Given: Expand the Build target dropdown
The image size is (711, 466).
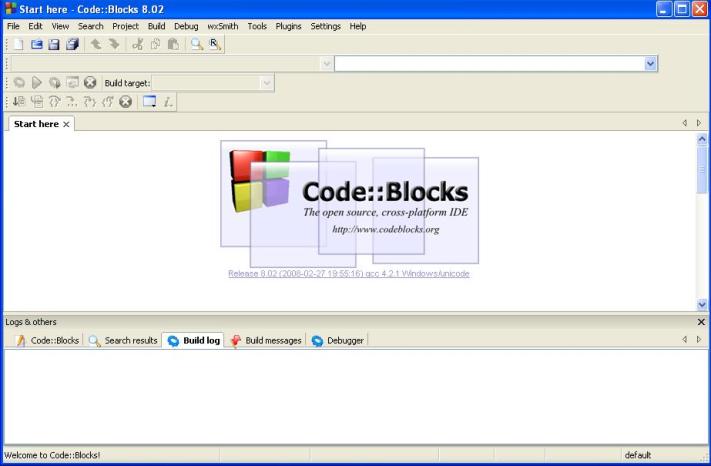Looking at the screenshot, I should [x=266, y=83].
